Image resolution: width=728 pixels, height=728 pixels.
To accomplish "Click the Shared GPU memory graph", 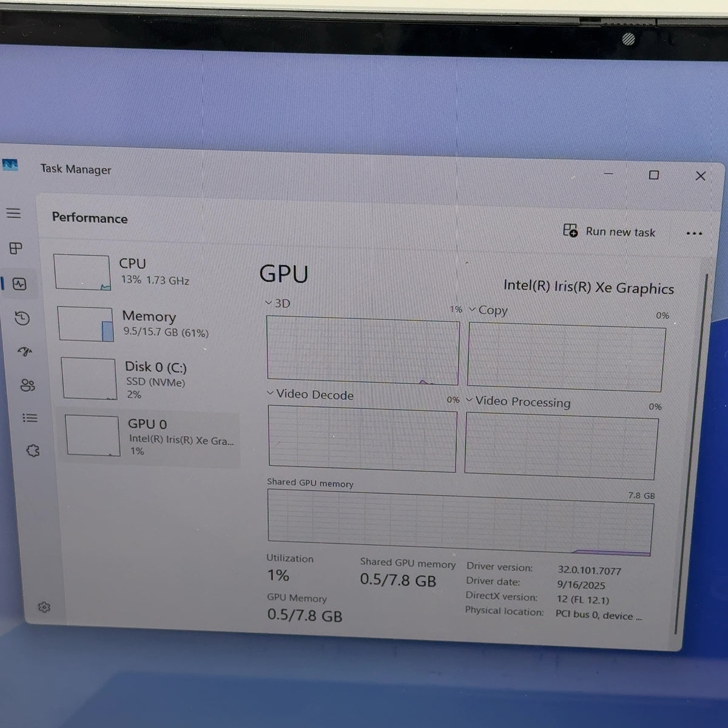I will [x=460, y=522].
